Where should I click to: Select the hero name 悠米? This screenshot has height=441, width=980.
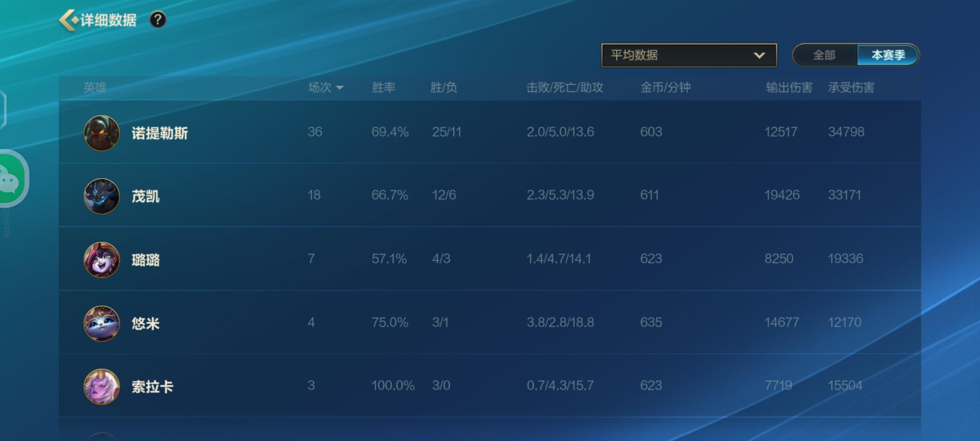click(145, 323)
